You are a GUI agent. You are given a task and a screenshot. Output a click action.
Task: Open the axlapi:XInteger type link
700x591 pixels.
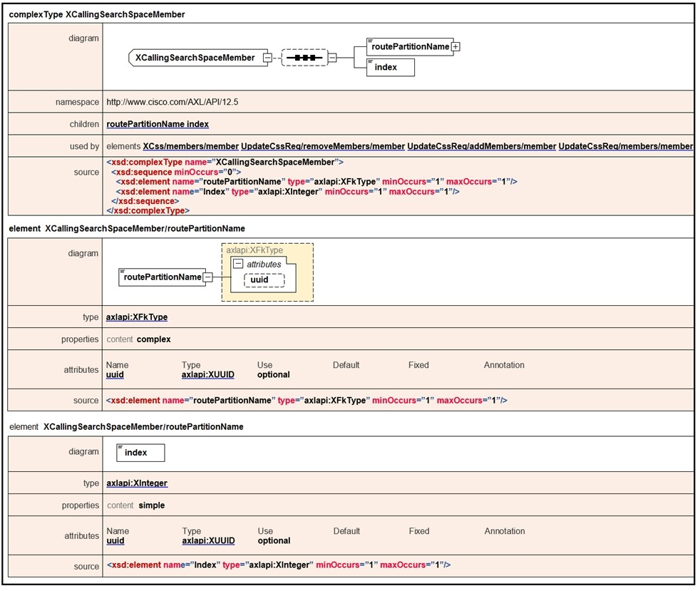pyautogui.click(x=136, y=483)
